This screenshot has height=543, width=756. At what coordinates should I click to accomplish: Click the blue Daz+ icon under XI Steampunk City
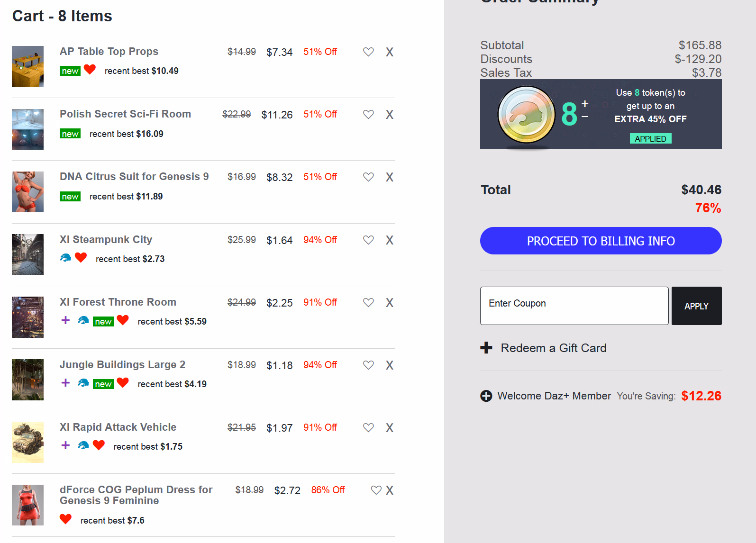[x=66, y=258]
